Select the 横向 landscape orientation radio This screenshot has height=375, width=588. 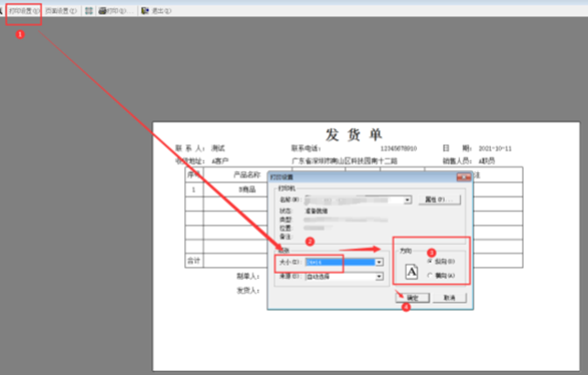(x=430, y=275)
